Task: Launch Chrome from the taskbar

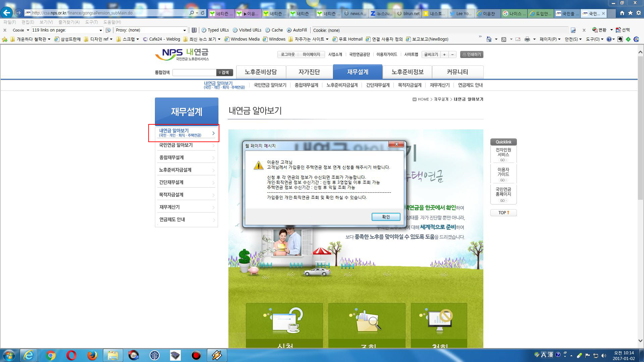Action: (51, 355)
